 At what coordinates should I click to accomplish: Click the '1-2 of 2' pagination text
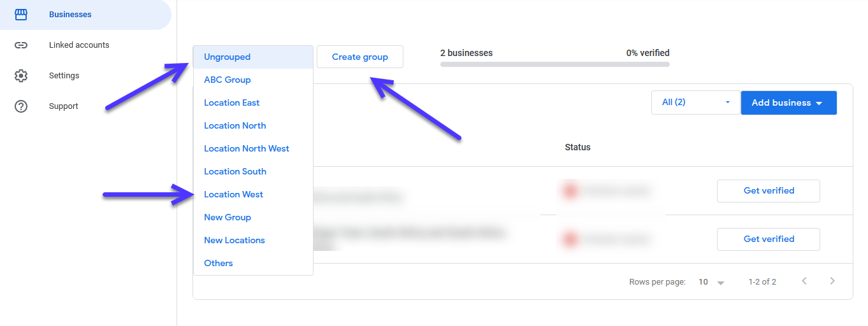point(762,281)
